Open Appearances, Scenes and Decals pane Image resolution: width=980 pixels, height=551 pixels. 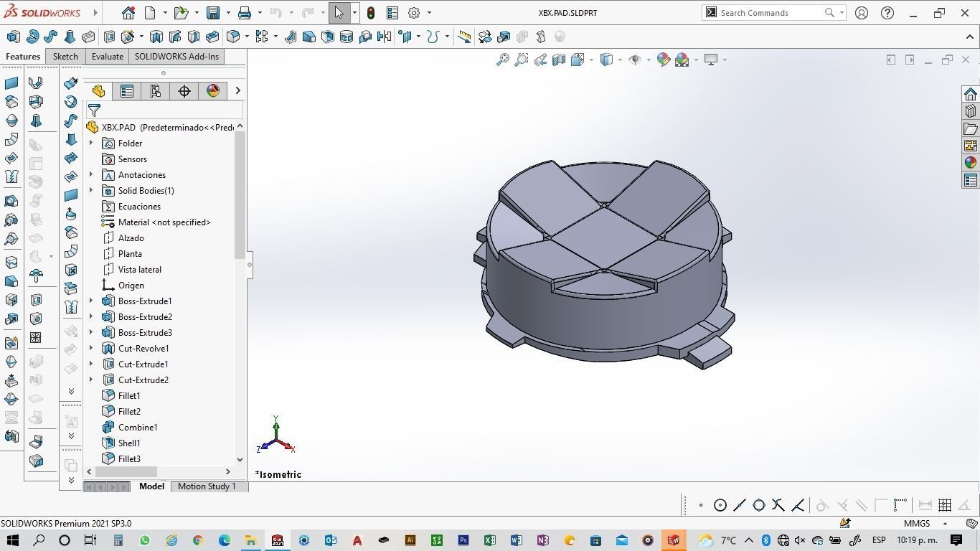971,163
